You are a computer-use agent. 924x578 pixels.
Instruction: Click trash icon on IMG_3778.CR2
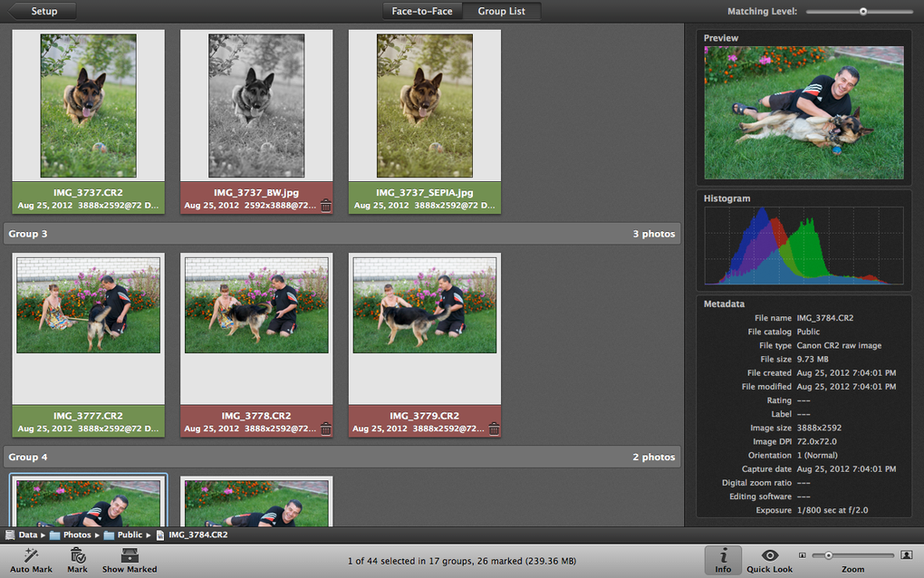(x=326, y=429)
